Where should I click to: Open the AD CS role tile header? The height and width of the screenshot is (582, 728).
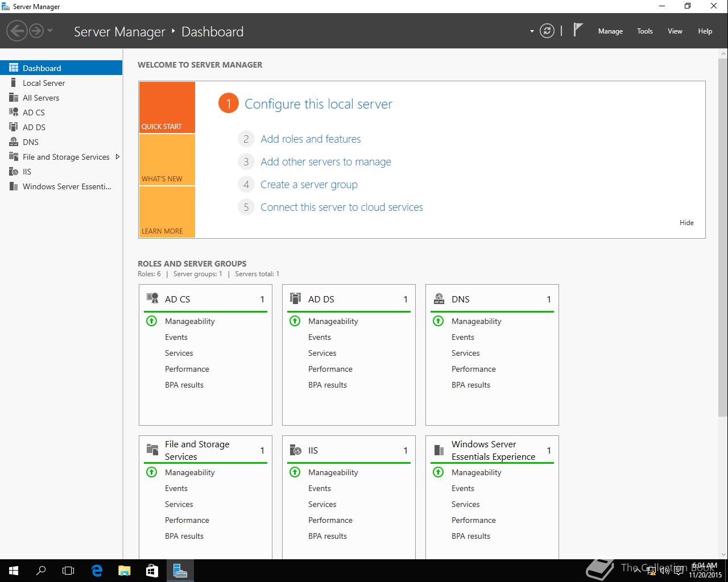click(205, 299)
